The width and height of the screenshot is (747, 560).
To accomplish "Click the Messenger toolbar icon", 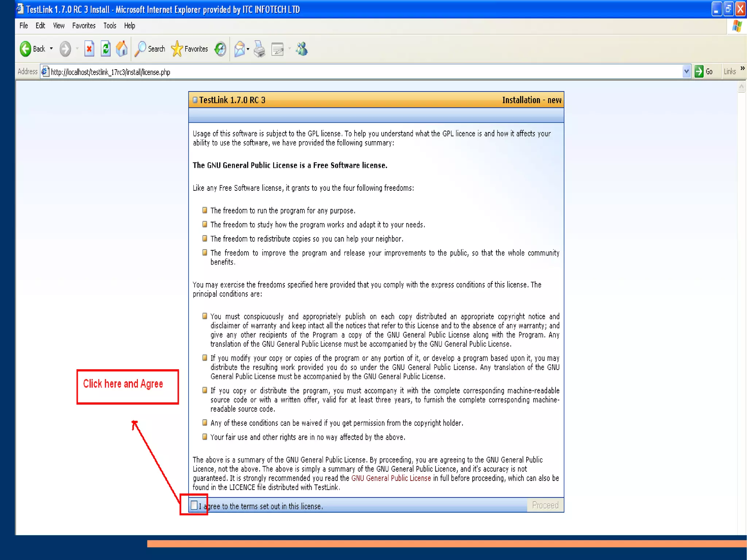I will (x=302, y=49).
